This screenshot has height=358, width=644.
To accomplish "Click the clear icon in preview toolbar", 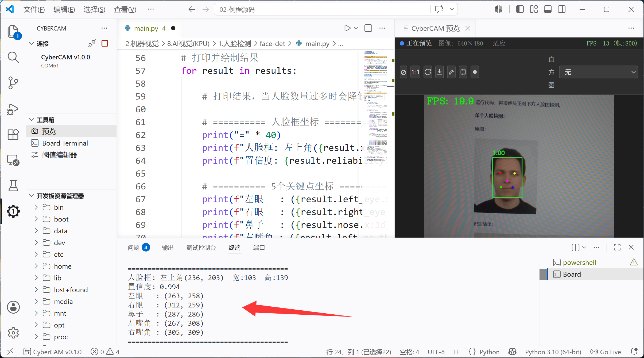I will pos(404,72).
